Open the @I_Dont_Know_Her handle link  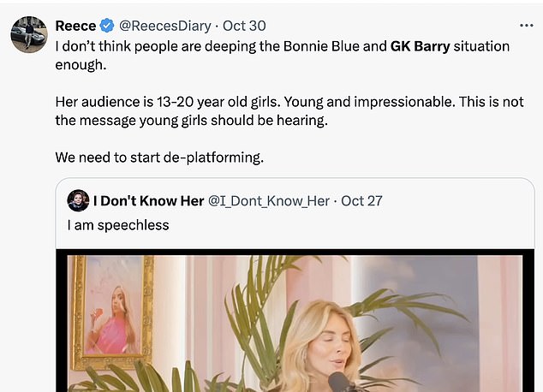coord(269,201)
